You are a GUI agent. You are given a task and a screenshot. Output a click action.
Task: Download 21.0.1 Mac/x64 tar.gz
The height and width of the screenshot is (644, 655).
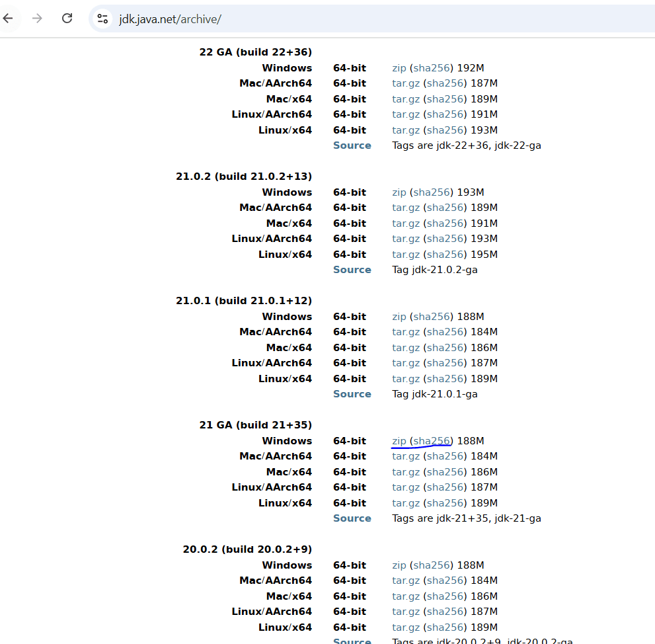coord(406,348)
